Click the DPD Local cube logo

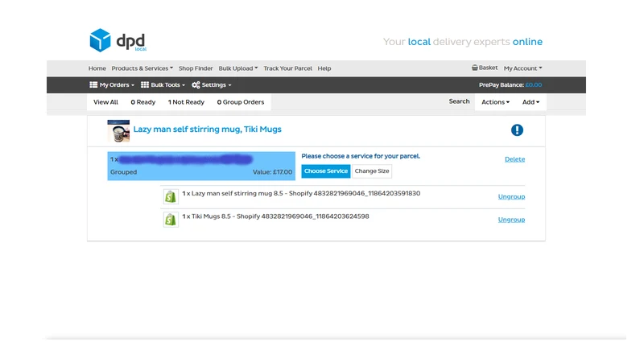(100, 40)
